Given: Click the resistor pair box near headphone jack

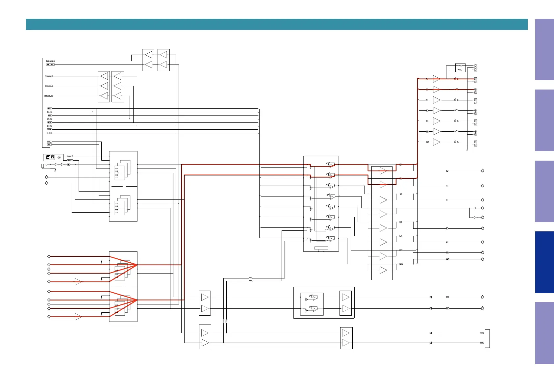Looking at the screenshot, I should (460, 68).
